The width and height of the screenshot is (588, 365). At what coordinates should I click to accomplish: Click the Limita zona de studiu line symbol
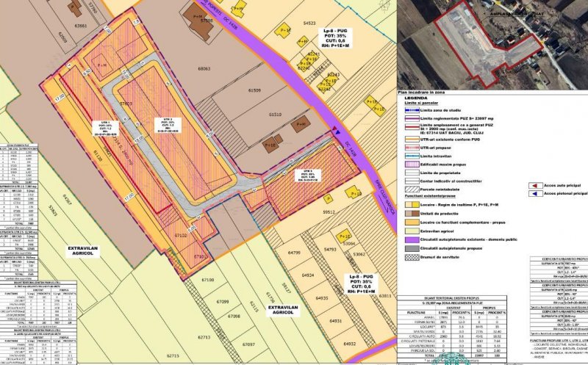pyautogui.click(x=412, y=109)
